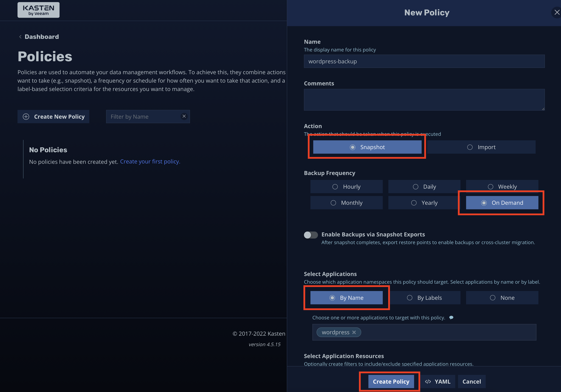Click the plus icon in Create New Policy
Screen dimensions: 561x392
[x=26, y=117]
